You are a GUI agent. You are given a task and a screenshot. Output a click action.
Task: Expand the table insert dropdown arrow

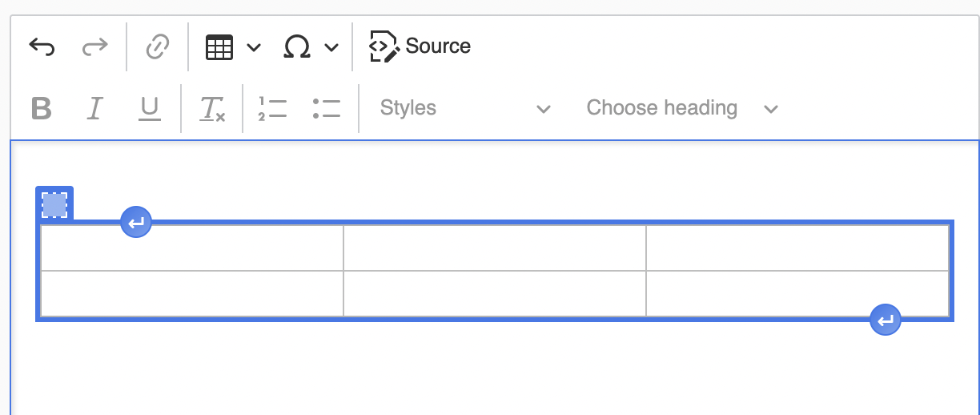pos(254,47)
